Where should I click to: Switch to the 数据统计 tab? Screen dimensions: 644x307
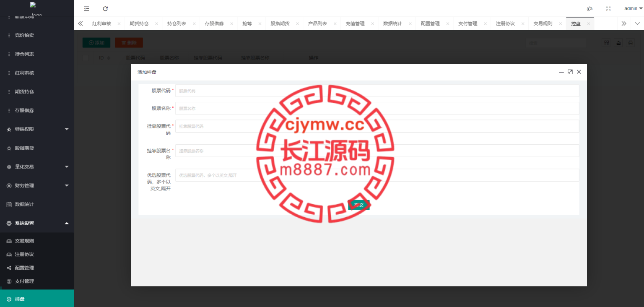click(392, 23)
